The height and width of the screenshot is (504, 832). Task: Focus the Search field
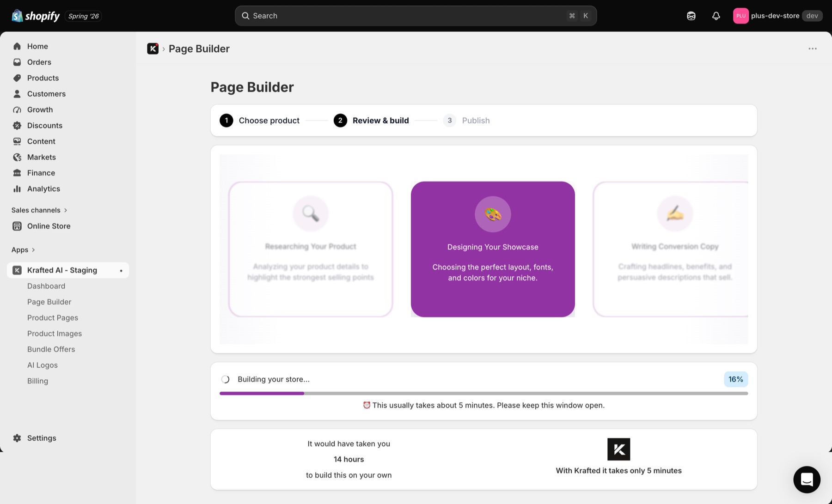click(x=416, y=16)
